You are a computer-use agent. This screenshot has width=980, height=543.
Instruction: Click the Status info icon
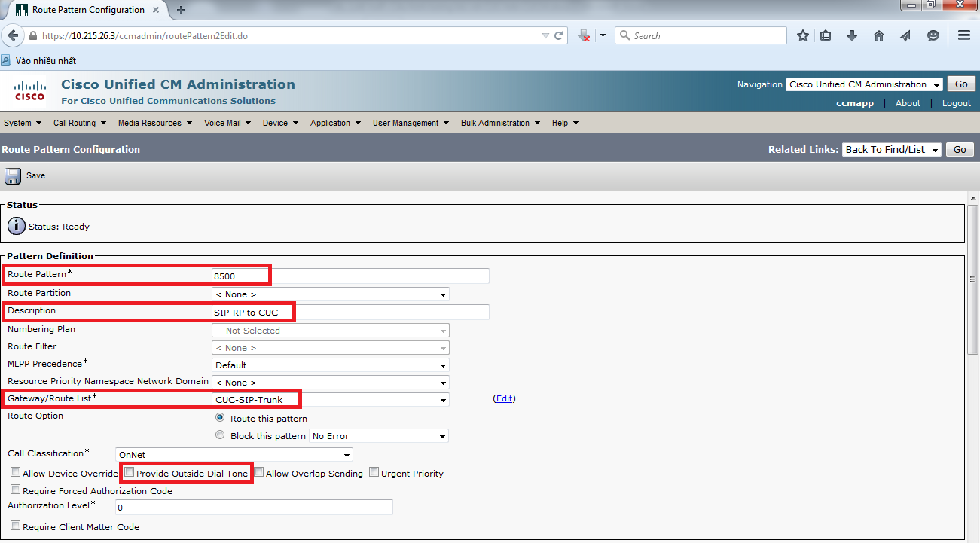pyautogui.click(x=17, y=226)
